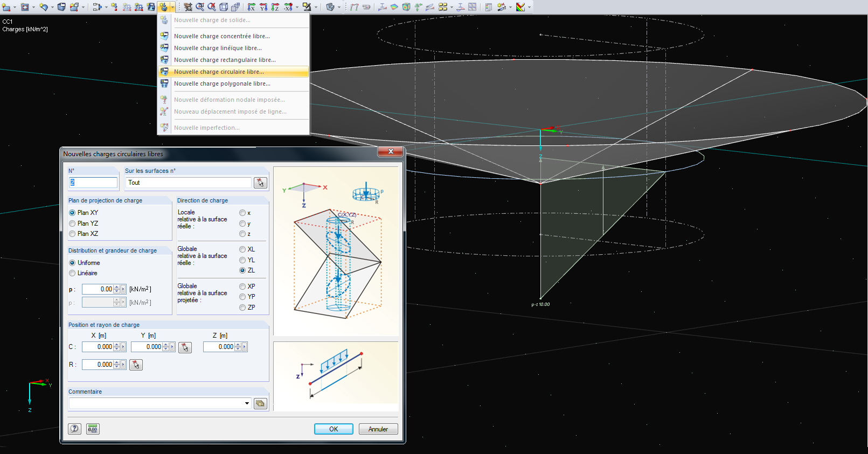Choose Nouvelle charge concentrée libre

pyautogui.click(x=233, y=36)
